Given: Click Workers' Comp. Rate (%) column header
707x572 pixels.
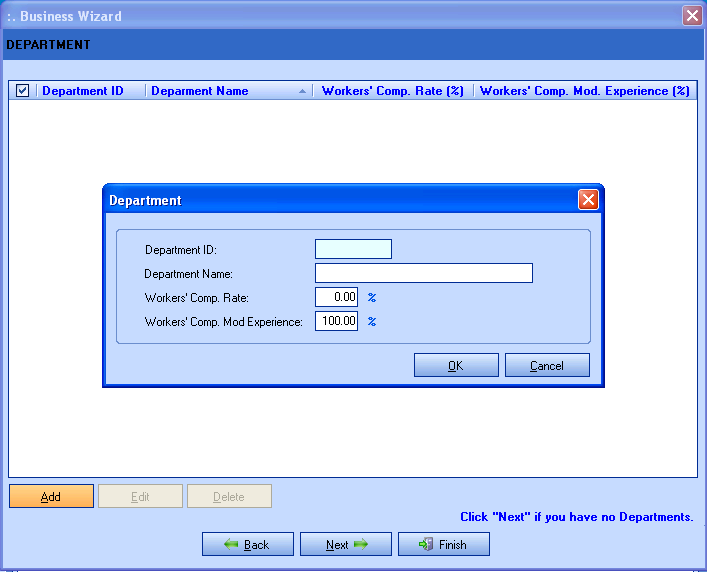Looking at the screenshot, I should pos(392,91).
